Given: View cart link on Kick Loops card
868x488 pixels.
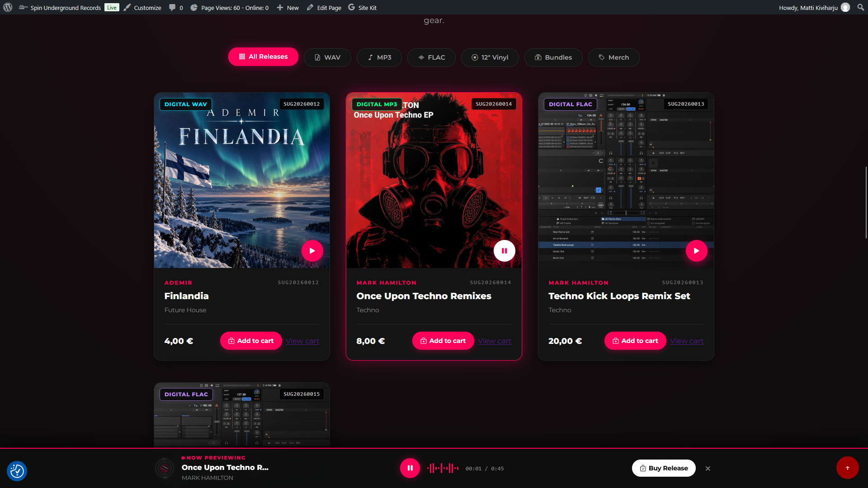Looking at the screenshot, I should tap(687, 341).
